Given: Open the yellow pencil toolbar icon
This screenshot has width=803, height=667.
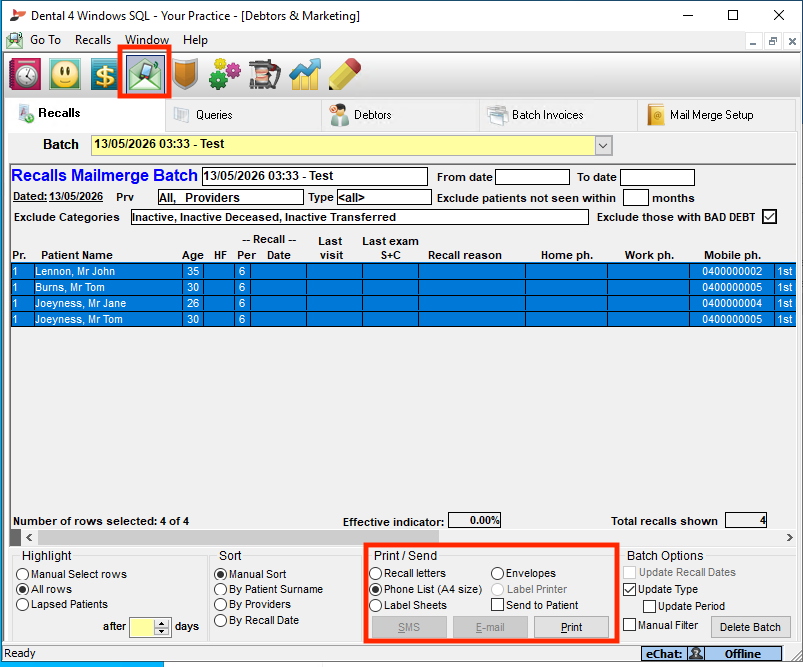Looking at the screenshot, I should click(345, 74).
